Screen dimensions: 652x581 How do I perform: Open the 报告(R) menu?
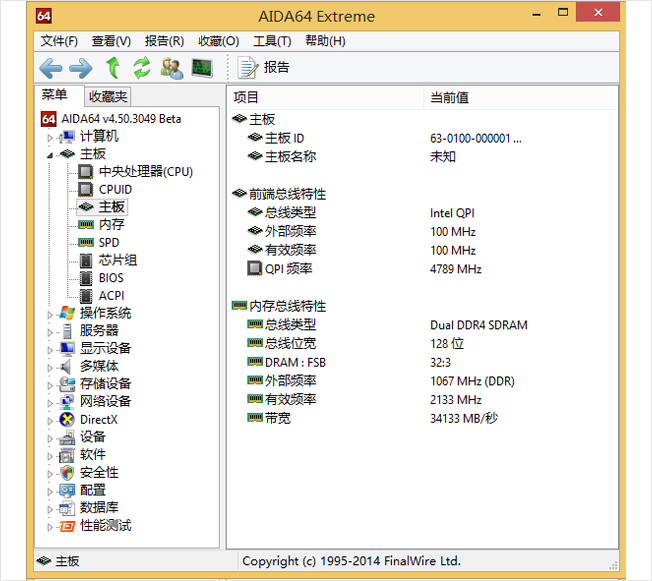(x=164, y=41)
